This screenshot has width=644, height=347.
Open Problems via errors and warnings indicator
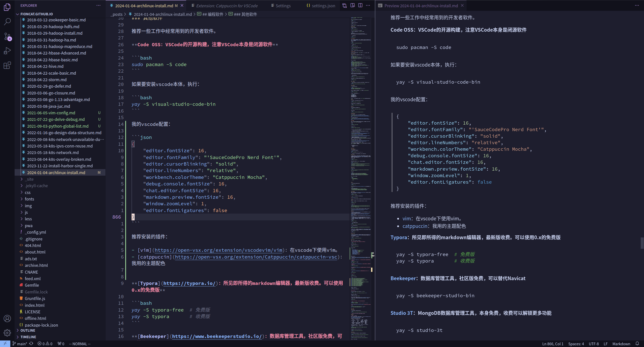45,344
